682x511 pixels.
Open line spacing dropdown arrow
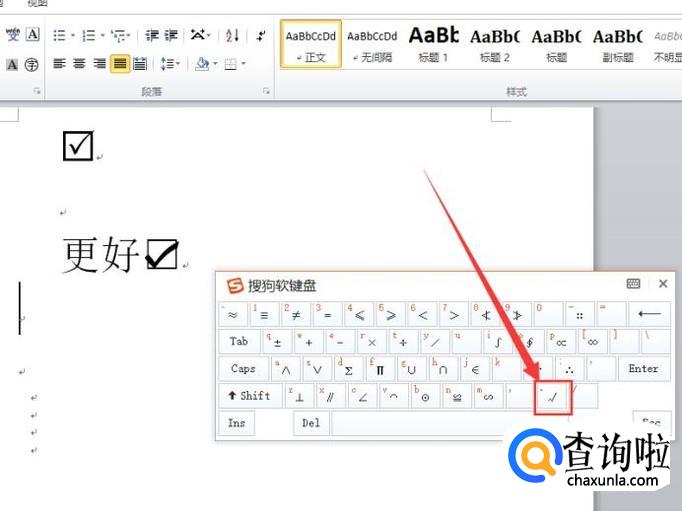[x=178, y=64]
